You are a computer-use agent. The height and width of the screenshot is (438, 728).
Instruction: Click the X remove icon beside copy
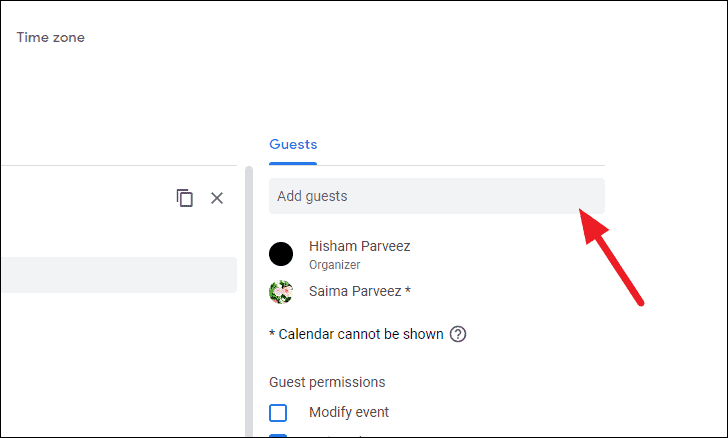[x=217, y=198]
